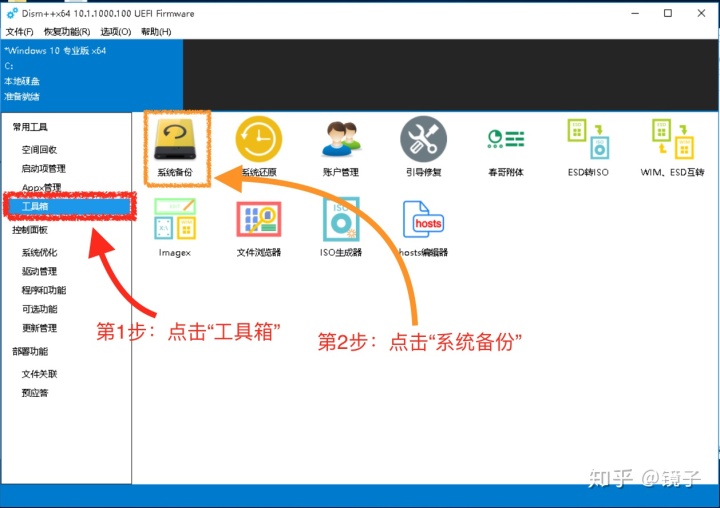Select 文件关联 in the sidebar
Viewport: 720px width, 508px height.
[x=39, y=373]
